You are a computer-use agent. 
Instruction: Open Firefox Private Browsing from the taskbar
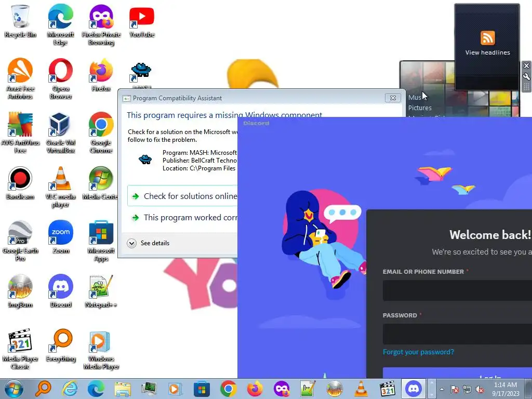coord(281,389)
